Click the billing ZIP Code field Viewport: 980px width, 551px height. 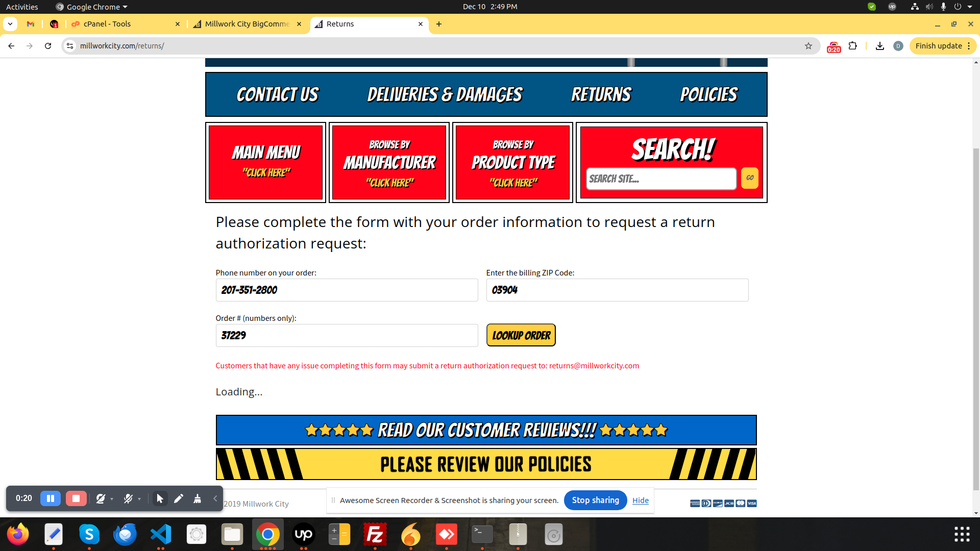click(x=617, y=290)
